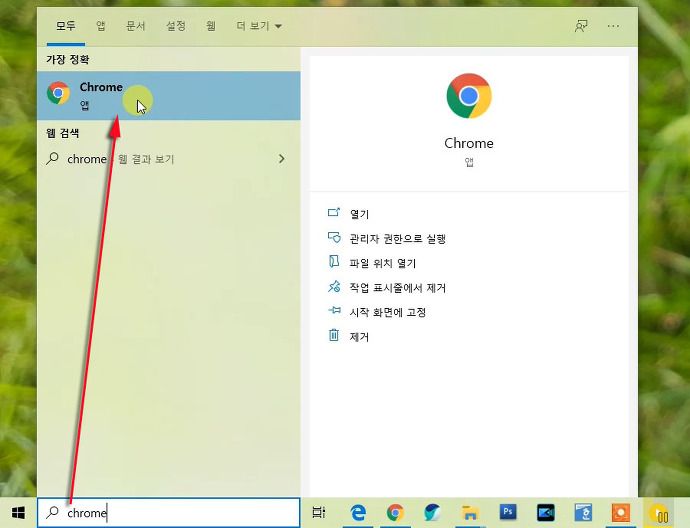Open the Whale browser taskbar icon
Viewport: 690px width, 528px height.
pyautogui.click(x=432, y=513)
